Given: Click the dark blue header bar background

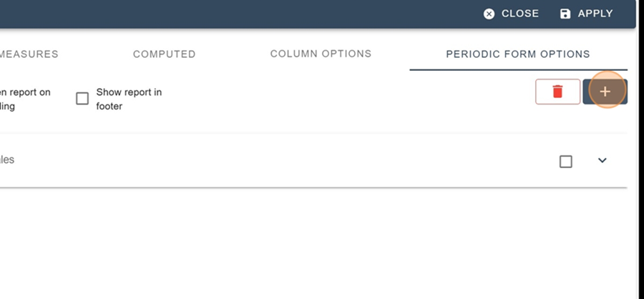Looking at the screenshot, I should (x=246, y=14).
